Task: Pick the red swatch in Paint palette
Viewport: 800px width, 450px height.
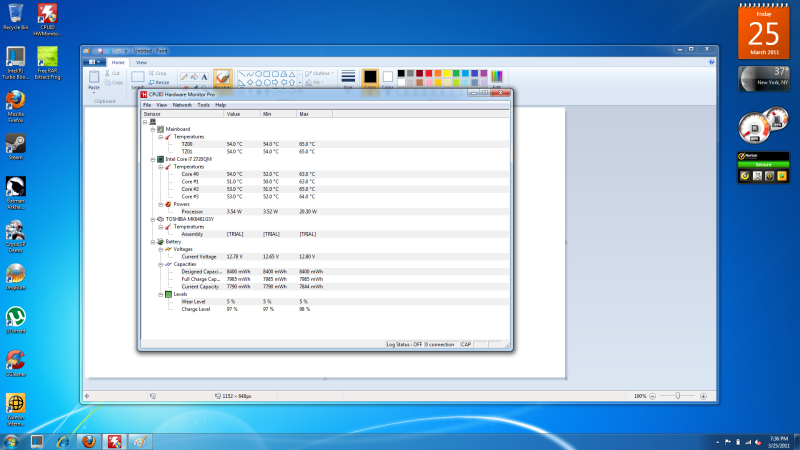Action: 429,73
